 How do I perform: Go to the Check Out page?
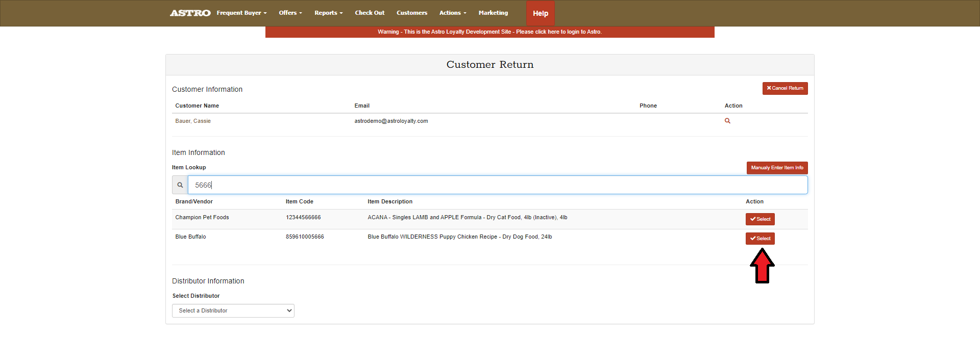(x=370, y=13)
